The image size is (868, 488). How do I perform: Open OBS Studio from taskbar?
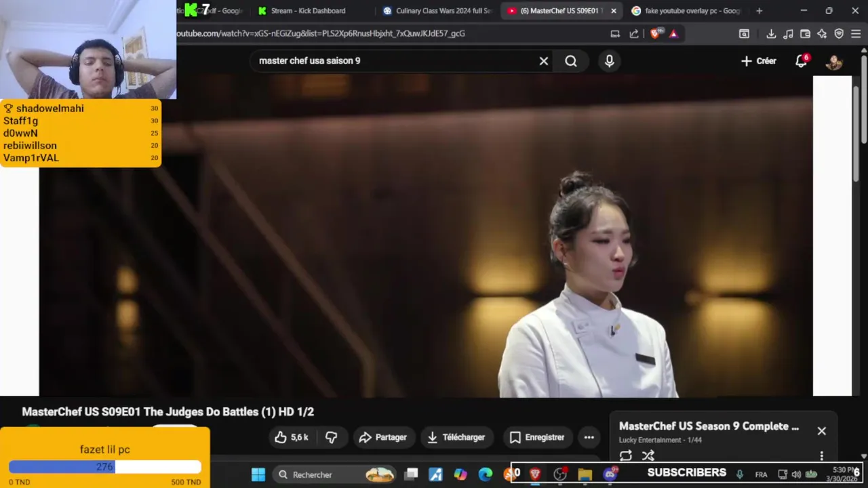point(560,474)
